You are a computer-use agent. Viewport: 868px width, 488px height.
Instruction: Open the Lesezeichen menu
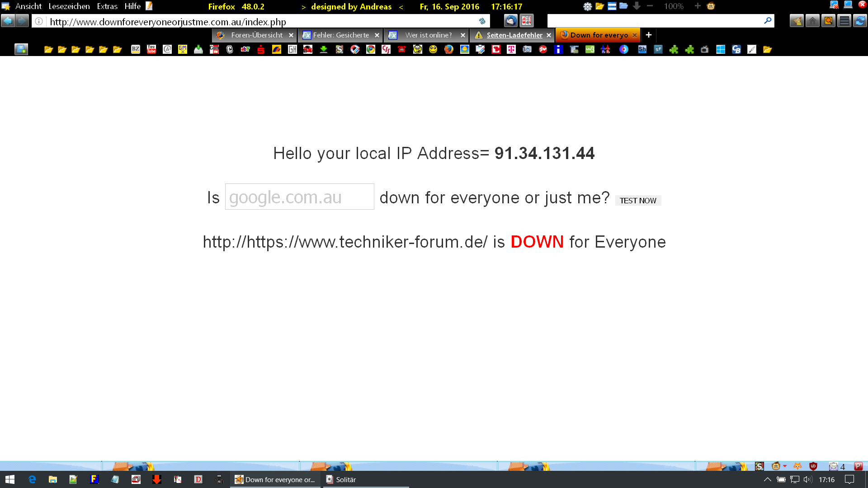click(69, 6)
